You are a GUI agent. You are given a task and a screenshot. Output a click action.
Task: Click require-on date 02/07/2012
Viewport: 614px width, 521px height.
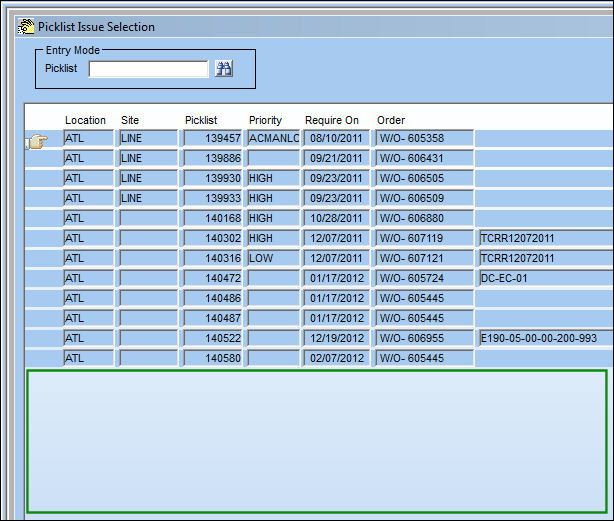click(x=336, y=358)
